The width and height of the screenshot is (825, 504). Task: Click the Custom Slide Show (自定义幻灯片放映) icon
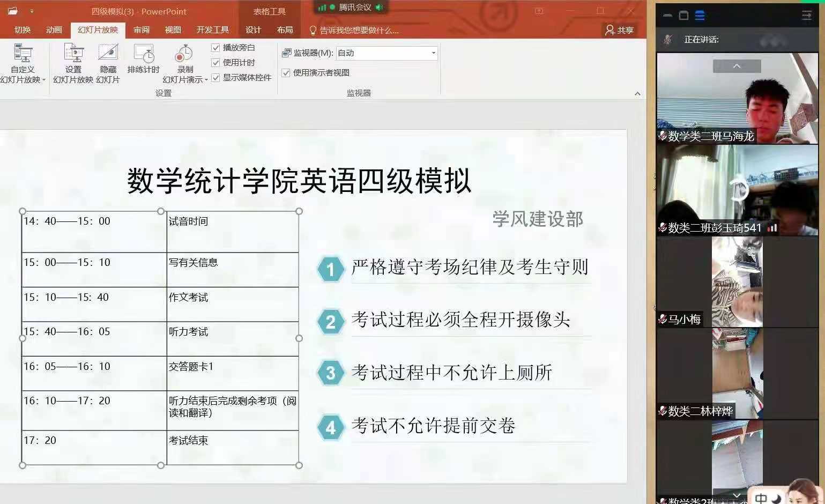click(23, 54)
